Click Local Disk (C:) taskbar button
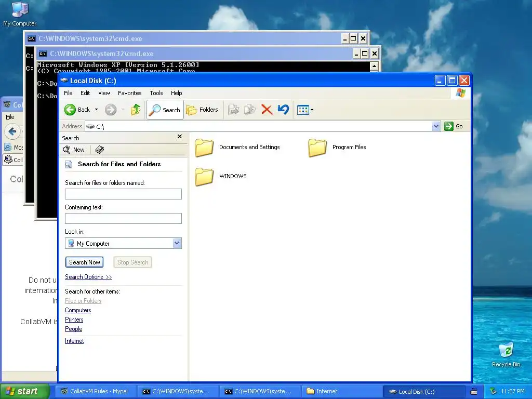The height and width of the screenshot is (399, 532). coord(424,391)
